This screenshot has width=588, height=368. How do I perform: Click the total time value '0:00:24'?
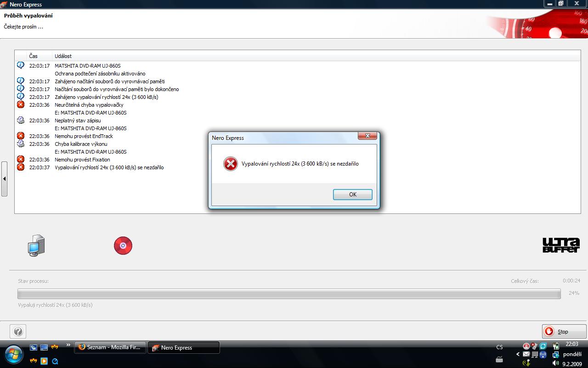coord(571,281)
